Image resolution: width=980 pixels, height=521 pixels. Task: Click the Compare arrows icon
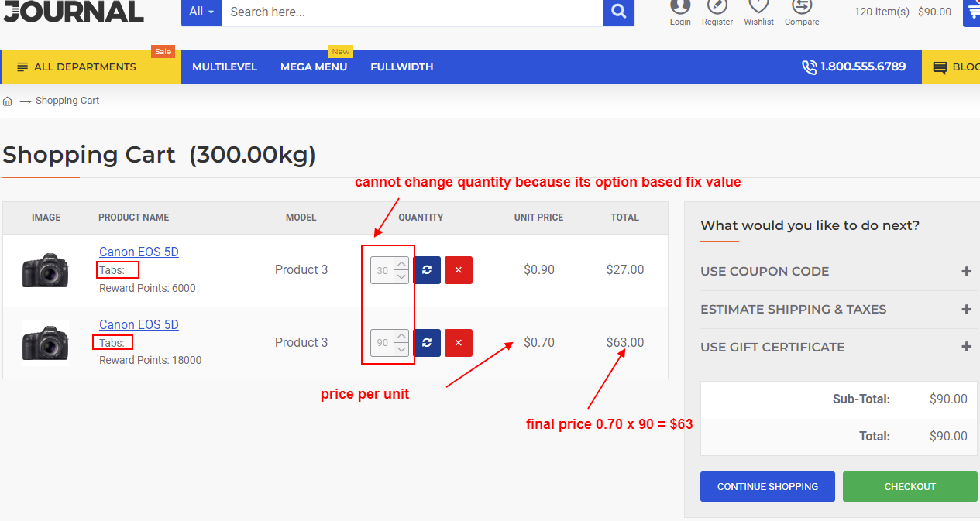(x=802, y=7)
